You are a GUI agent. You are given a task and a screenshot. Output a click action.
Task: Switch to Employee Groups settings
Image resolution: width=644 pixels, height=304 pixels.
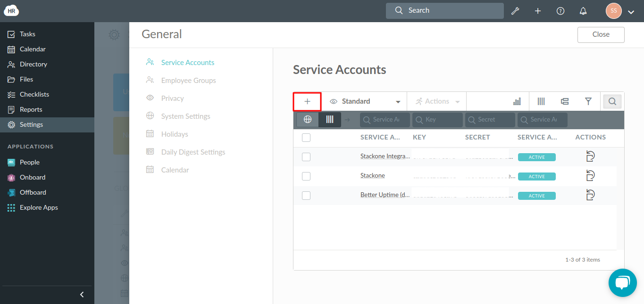[x=189, y=80]
